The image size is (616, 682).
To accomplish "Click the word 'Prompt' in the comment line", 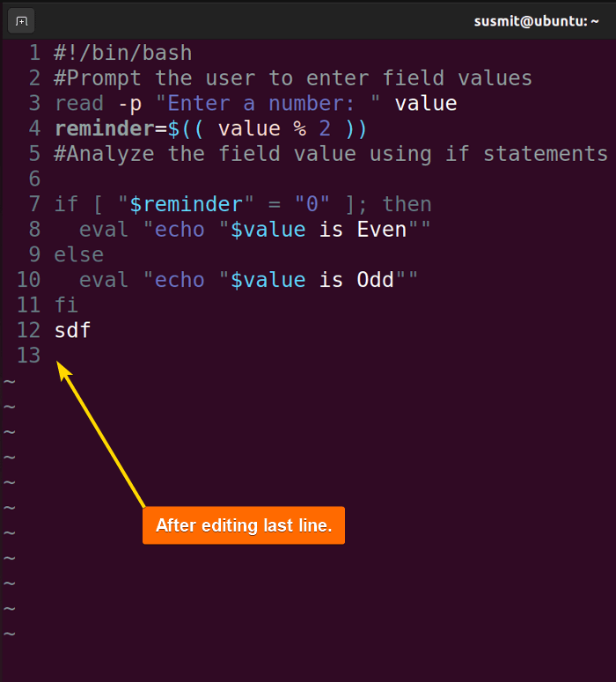I will click(104, 78).
